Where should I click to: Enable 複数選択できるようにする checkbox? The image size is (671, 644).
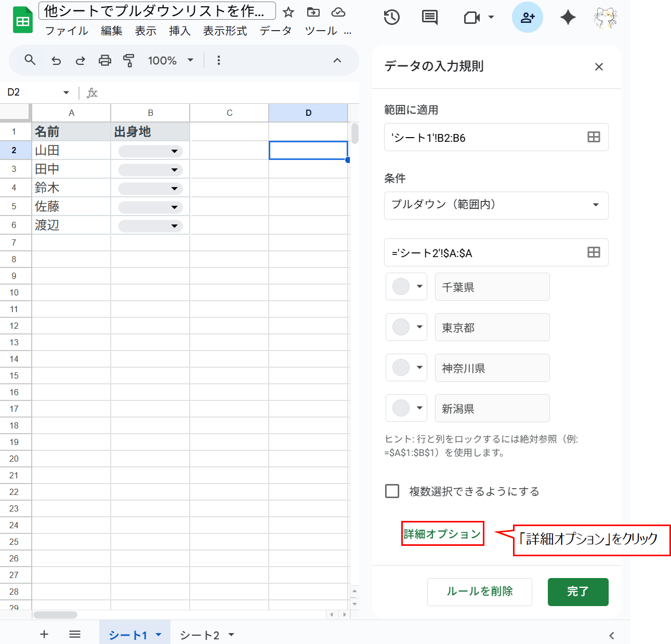point(392,491)
